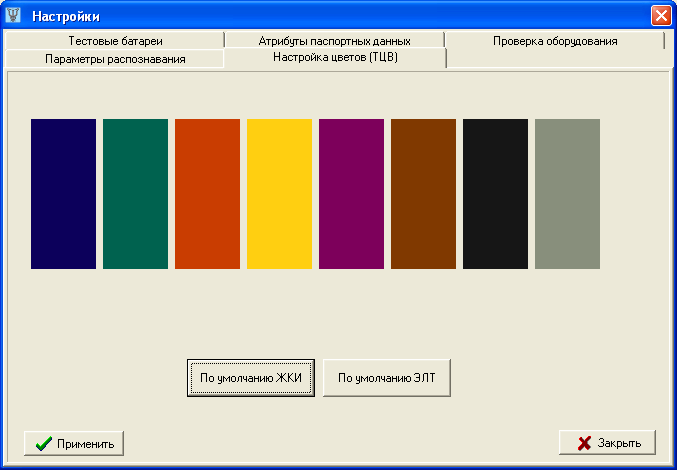Apply settings with Применить button

click(x=74, y=443)
